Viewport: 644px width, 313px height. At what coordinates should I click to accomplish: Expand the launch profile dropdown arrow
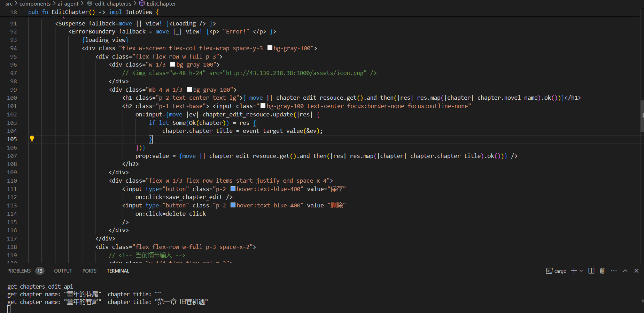coord(581,271)
